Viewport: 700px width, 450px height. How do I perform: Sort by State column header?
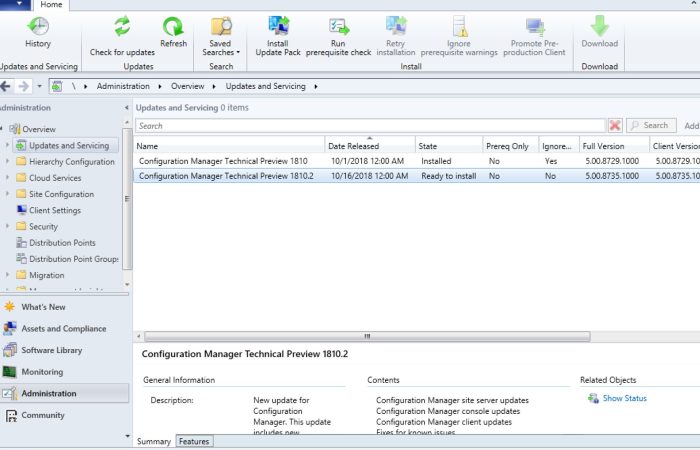(x=449, y=146)
